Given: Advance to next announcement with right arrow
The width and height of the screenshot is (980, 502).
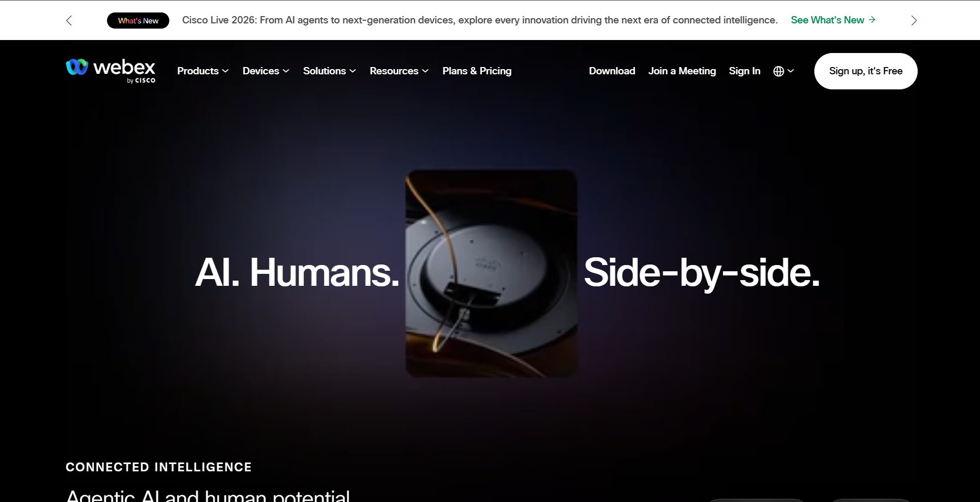Looking at the screenshot, I should coord(914,20).
